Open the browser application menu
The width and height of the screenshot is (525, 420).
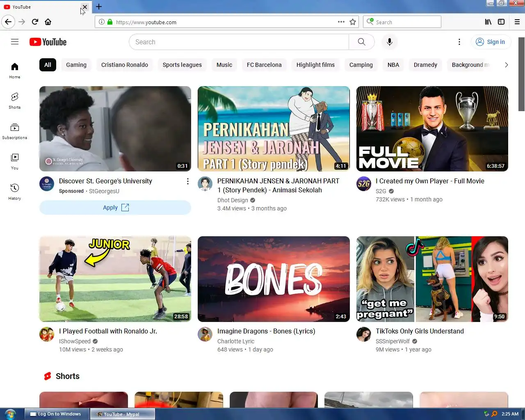(517, 22)
